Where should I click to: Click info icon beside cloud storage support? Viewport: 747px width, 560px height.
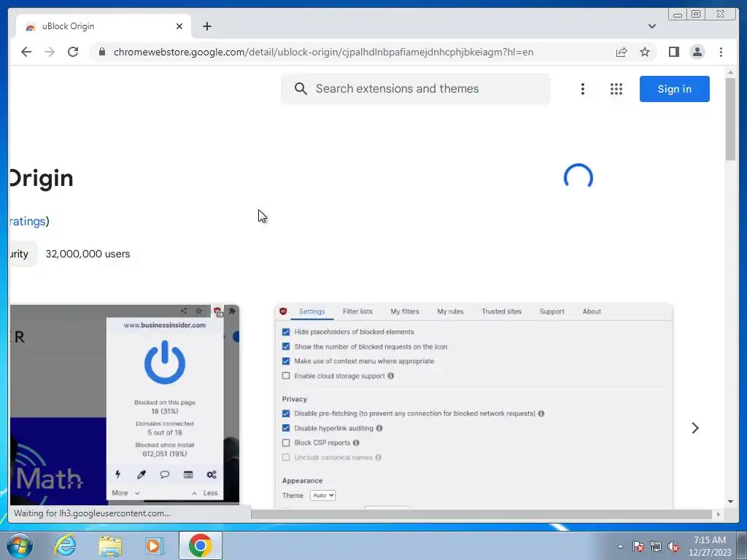click(x=391, y=376)
